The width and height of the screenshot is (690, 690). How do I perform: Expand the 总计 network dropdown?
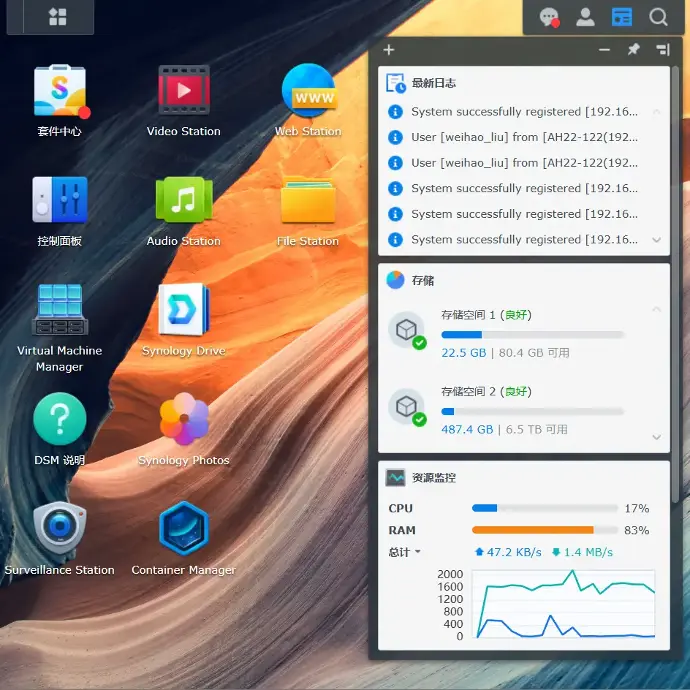pos(405,552)
